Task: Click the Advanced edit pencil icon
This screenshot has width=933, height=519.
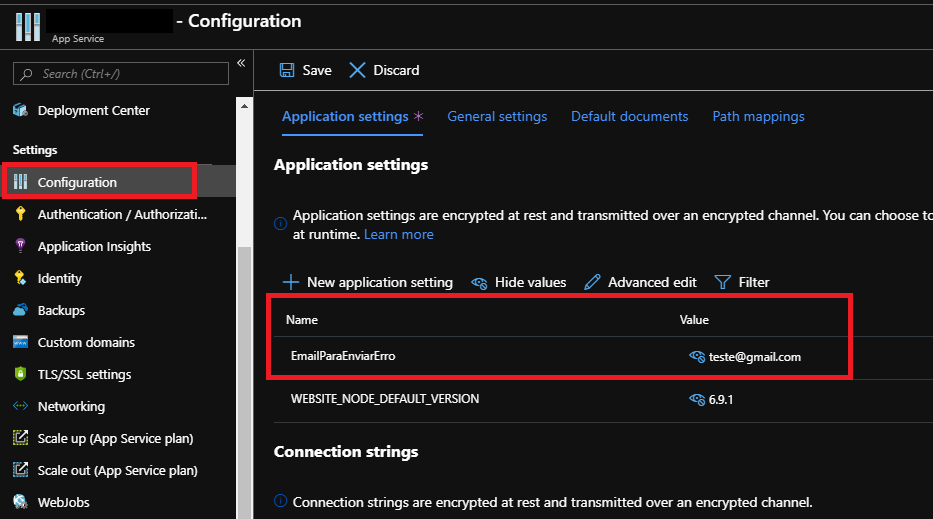Action: [592, 282]
